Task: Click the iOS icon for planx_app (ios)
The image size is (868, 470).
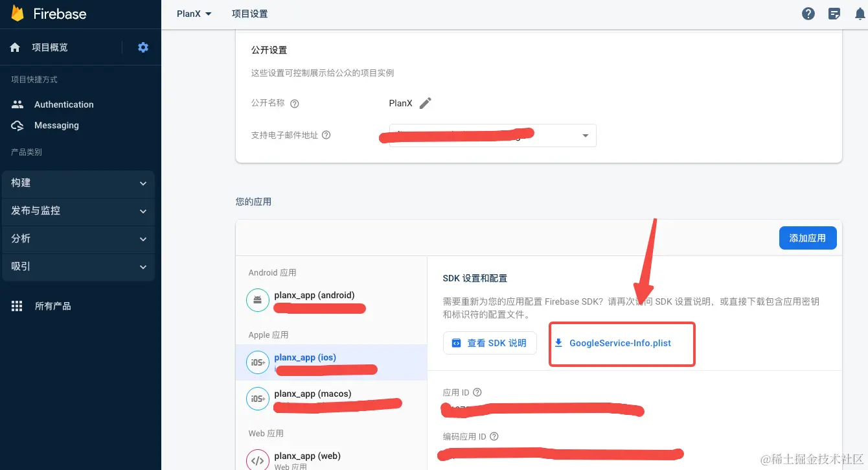Action: point(258,362)
